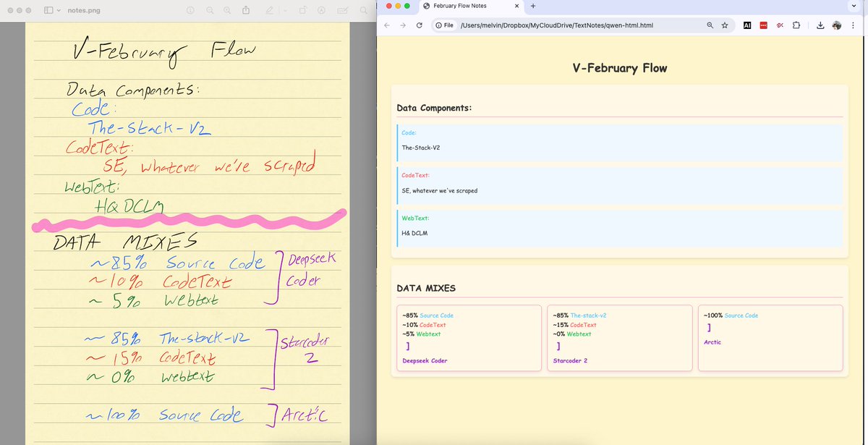
Task: Click the H& DCLM text in browser
Action: click(x=415, y=233)
